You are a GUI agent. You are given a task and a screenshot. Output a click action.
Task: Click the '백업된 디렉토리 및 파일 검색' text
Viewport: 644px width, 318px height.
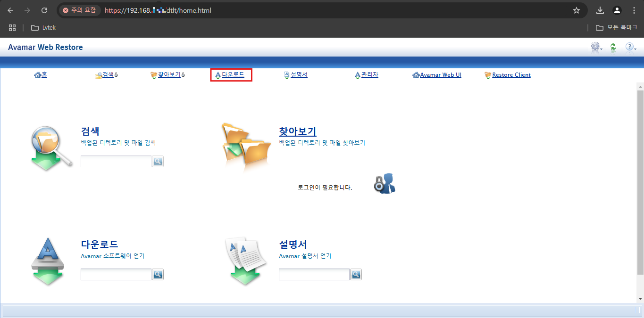pyautogui.click(x=118, y=142)
